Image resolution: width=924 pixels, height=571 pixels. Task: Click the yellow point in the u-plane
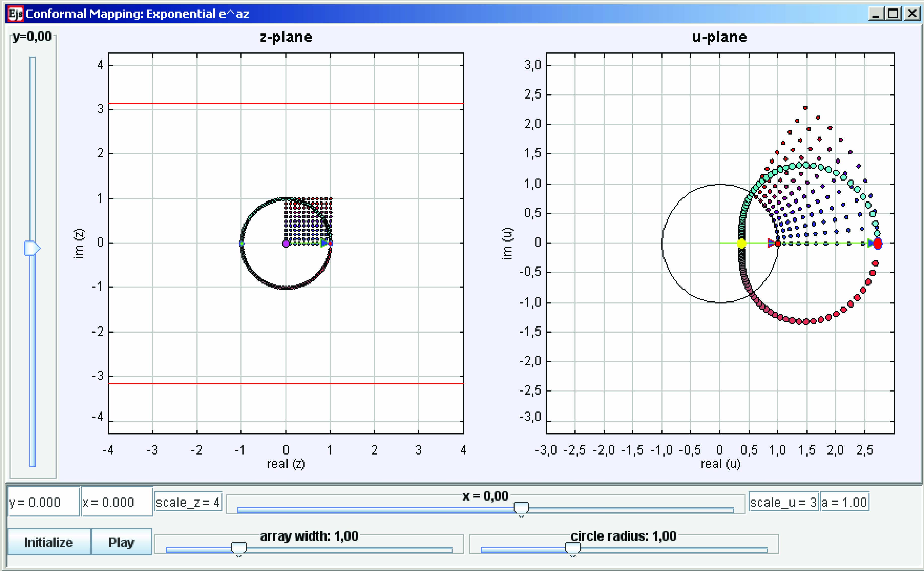(x=742, y=244)
